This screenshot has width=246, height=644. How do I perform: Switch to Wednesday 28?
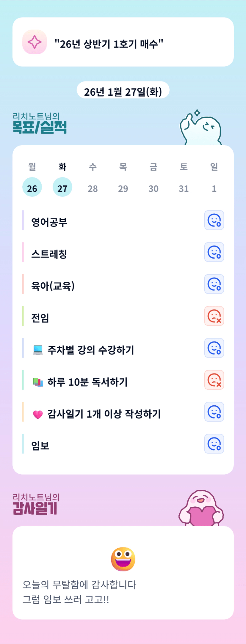pos(93,188)
